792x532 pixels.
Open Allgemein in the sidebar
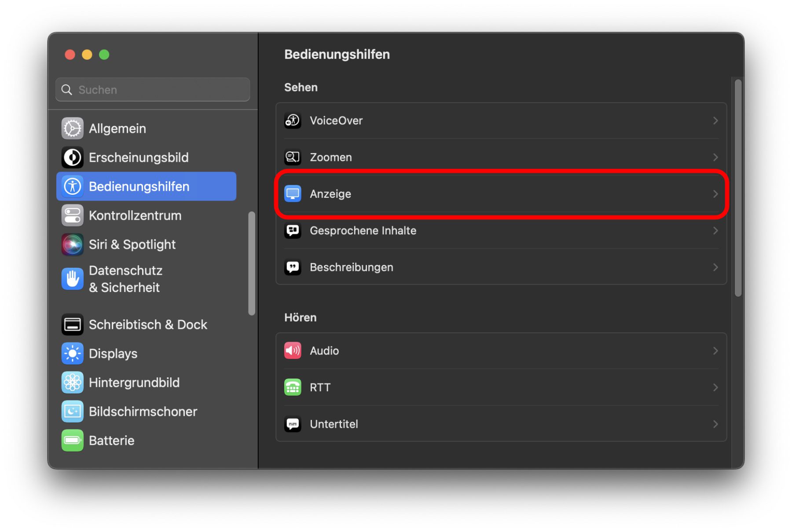point(117,128)
